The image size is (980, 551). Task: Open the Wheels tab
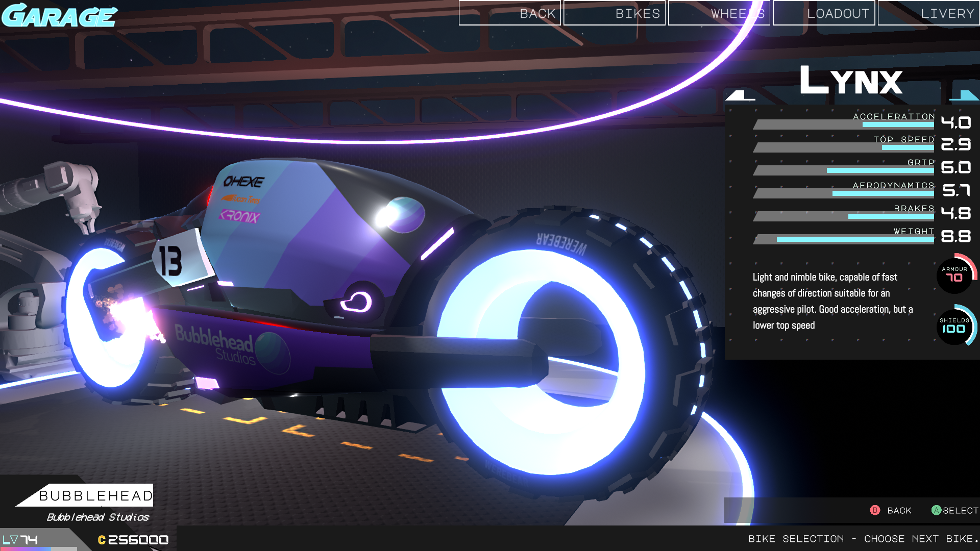click(x=719, y=13)
